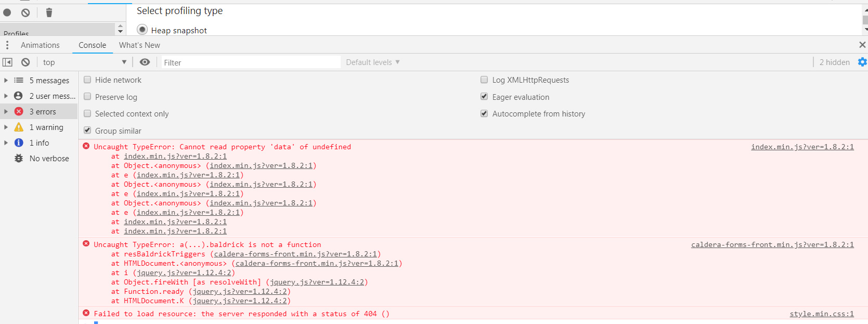This screenshot has width=868, height=324.
Task: Click the profiling panel scrollbar
Action: pos(865,19)
